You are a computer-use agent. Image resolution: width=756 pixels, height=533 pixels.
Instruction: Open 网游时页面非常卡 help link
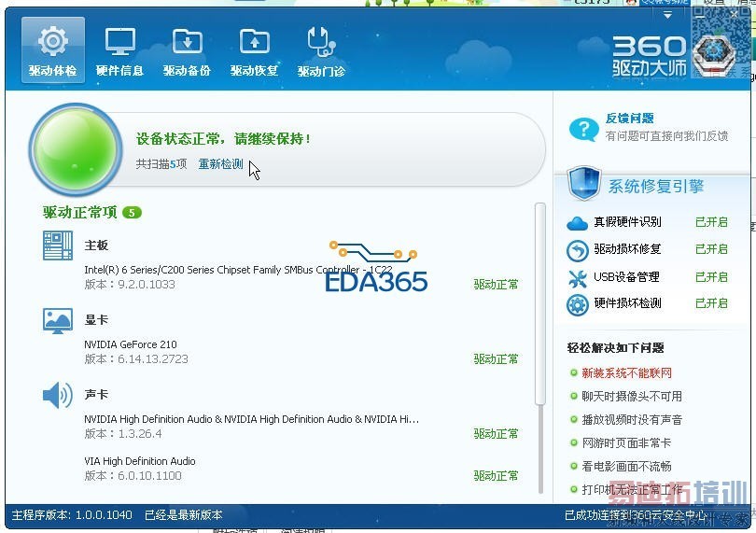[x=626, y=442]
